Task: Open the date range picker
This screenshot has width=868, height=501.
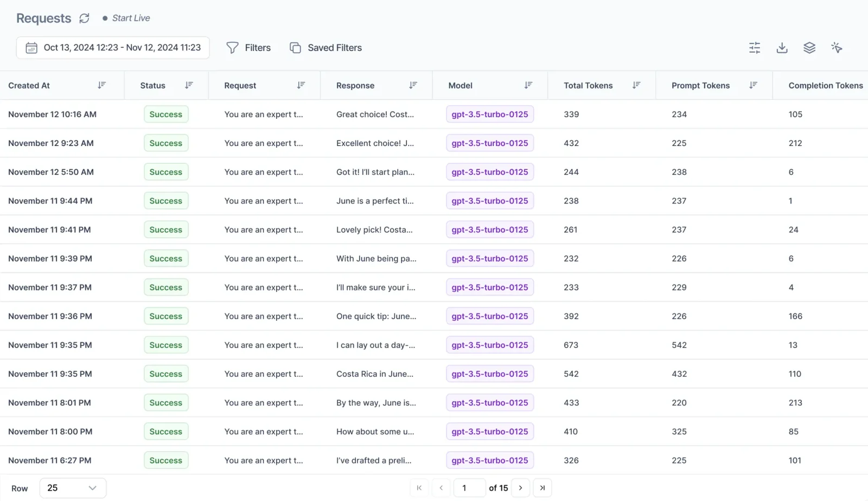Action: click(x=113, y=48)
